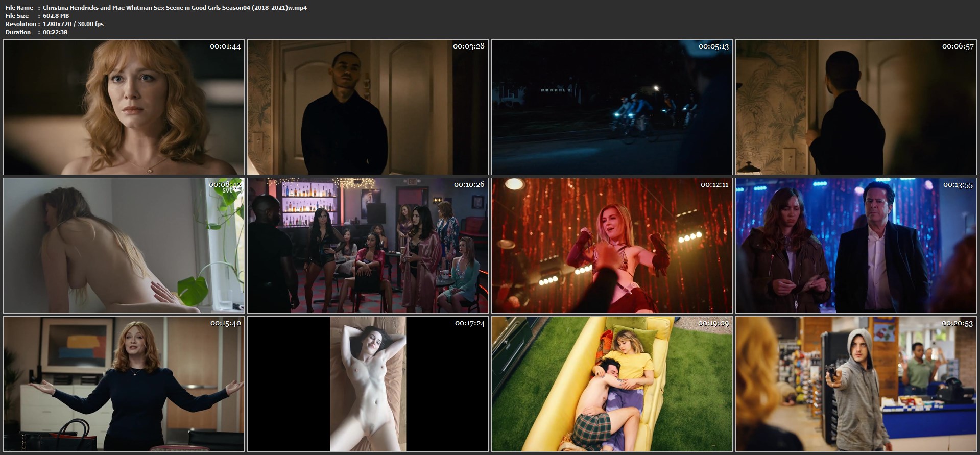Open the thumbnail of man standing by door
Viewport: 980px width, 455px height.
pos(368,107)
